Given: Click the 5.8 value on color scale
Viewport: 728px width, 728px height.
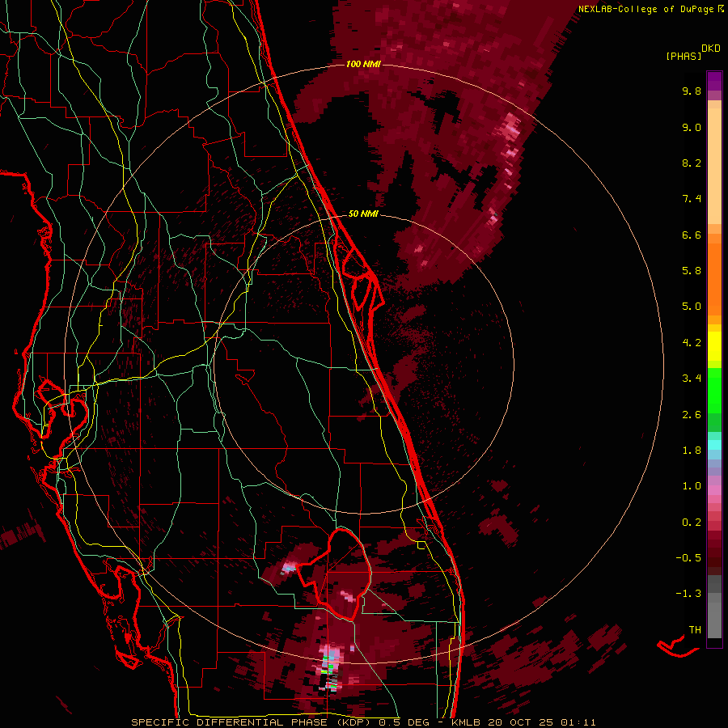Looking at the screenshot, I should click(692, 271).
